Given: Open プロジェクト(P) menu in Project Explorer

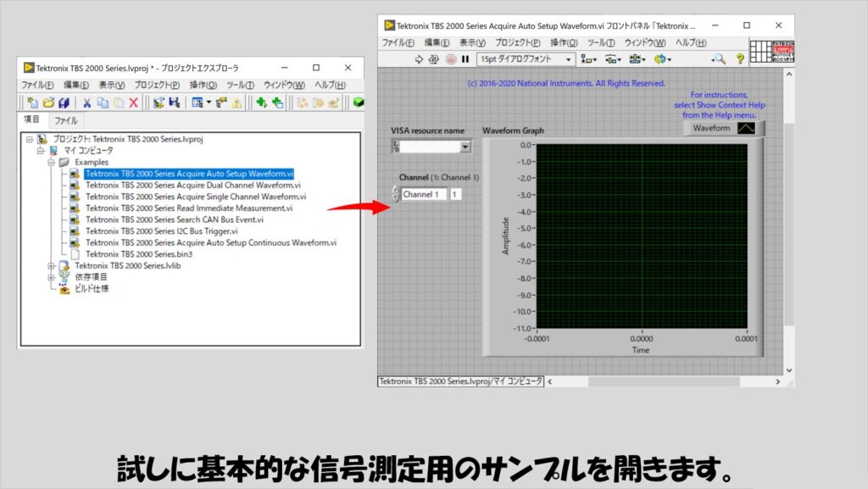Looking at the screenshot, I should 157,85.
